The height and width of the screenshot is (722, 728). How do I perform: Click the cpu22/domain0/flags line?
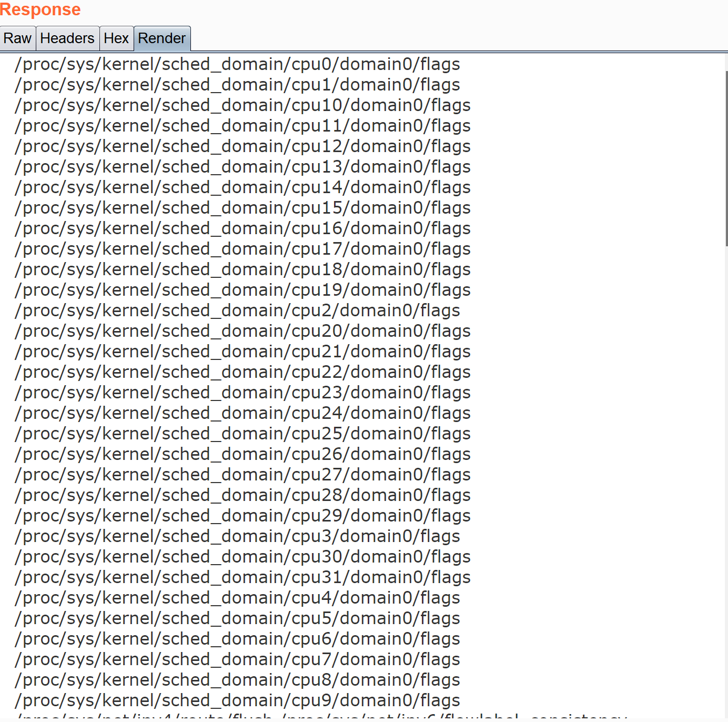click(242, 372)
